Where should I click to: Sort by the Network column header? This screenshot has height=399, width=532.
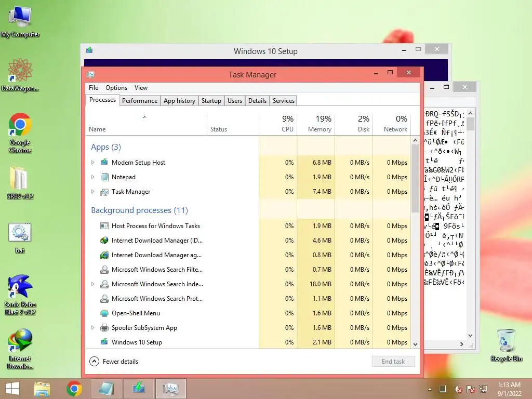392,125
